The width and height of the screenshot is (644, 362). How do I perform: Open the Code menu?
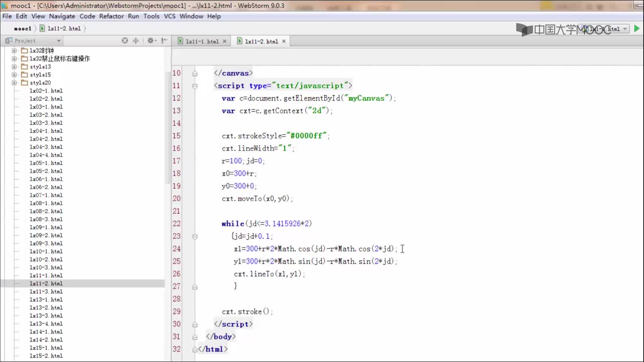coord(87,16)
